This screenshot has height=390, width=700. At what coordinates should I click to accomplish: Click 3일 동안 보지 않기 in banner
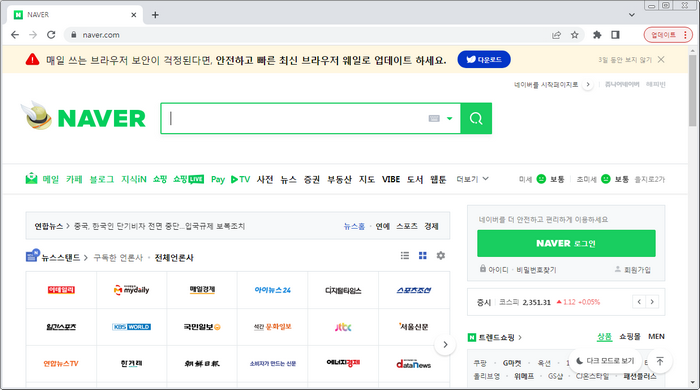pyautogui.click(x=625, y=60)
